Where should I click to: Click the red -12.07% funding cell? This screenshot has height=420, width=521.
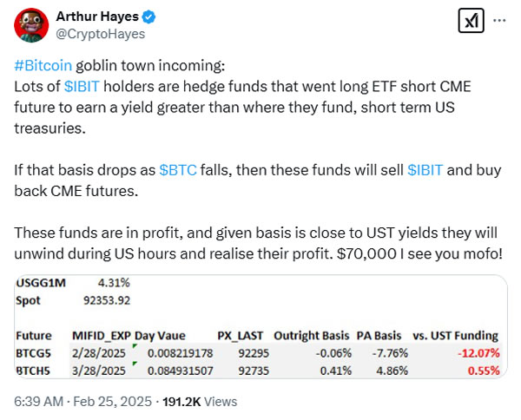click(x=478, y=353)
